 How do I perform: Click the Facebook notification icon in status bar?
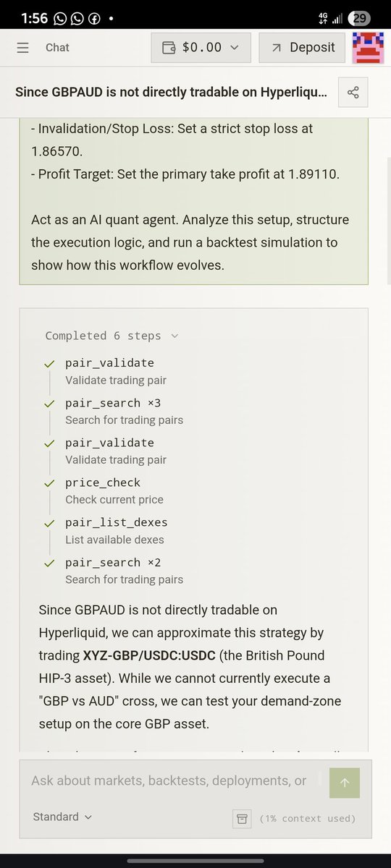pyautogui.click(x=94, y=18)
